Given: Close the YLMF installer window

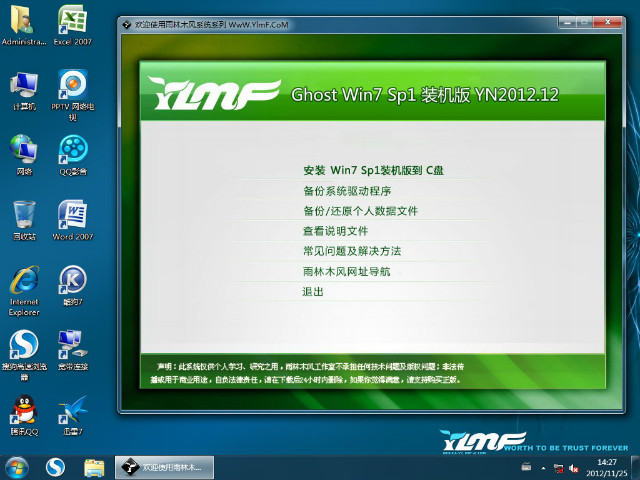Looking at the screenshot, I should click(x=607, y=22).
